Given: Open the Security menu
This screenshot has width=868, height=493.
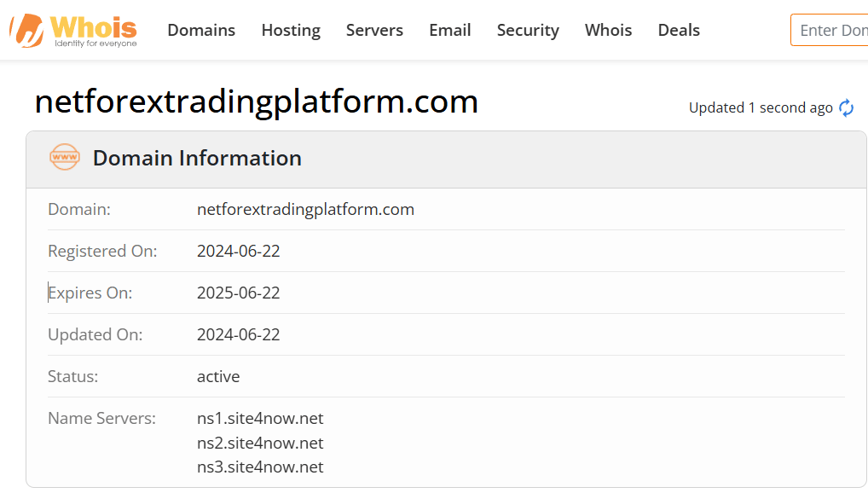Looking at the screenshot, I should click(528, 30).
